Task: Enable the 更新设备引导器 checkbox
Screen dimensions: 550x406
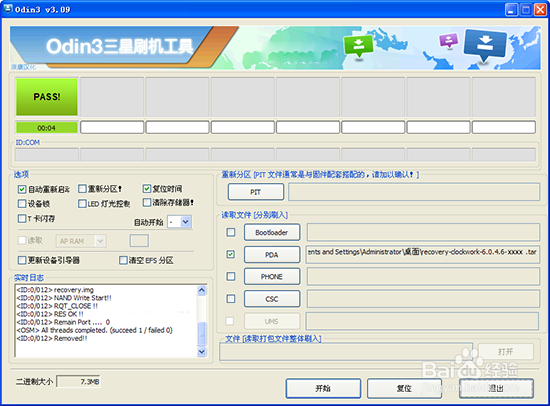Action: click(x=22, y=260)
